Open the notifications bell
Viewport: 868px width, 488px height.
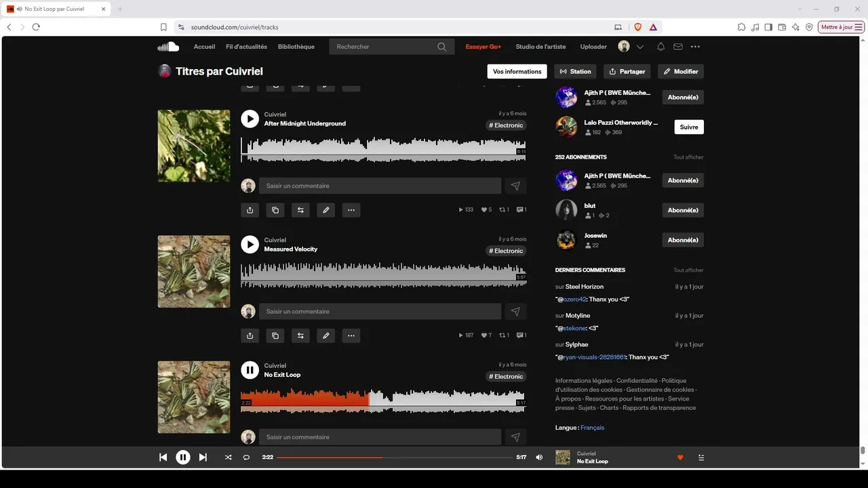pos(660,47)
